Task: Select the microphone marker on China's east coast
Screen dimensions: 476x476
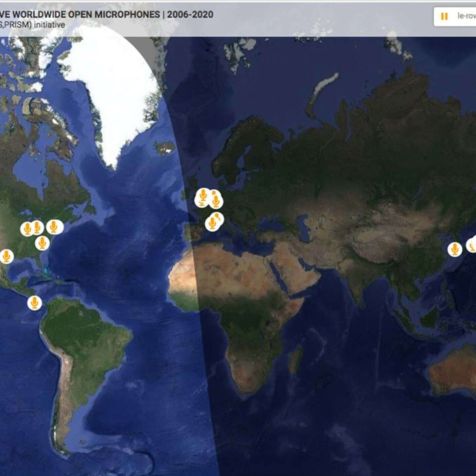Action: (455, 249)
